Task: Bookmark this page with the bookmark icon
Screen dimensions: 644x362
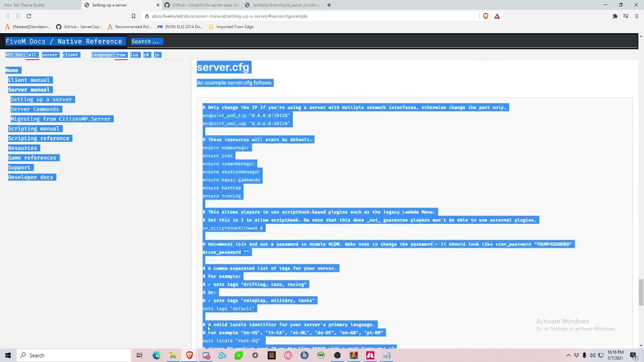Action: [133, 16]
